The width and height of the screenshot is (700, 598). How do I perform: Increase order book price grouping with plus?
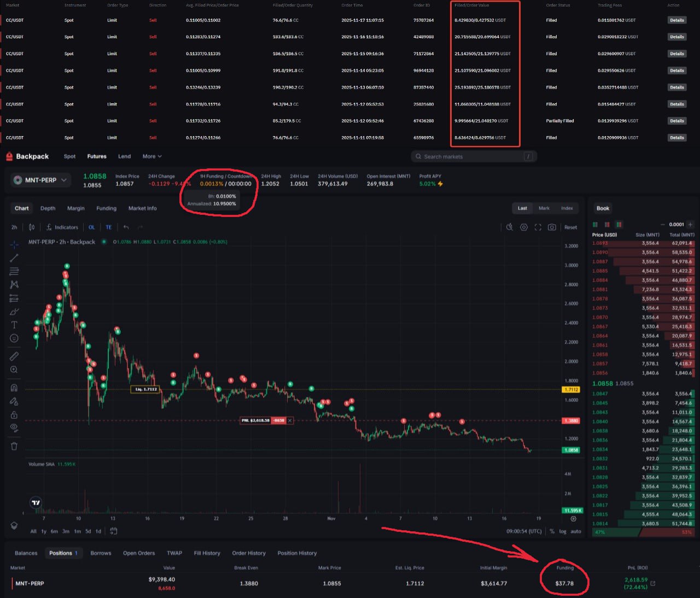pos(690,225)
